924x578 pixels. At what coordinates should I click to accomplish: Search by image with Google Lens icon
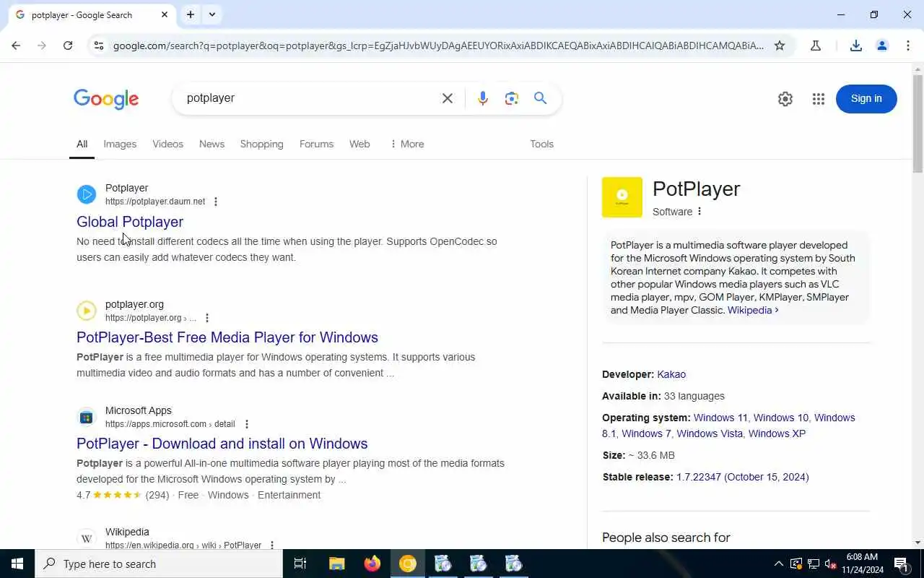tap(512, 98)
